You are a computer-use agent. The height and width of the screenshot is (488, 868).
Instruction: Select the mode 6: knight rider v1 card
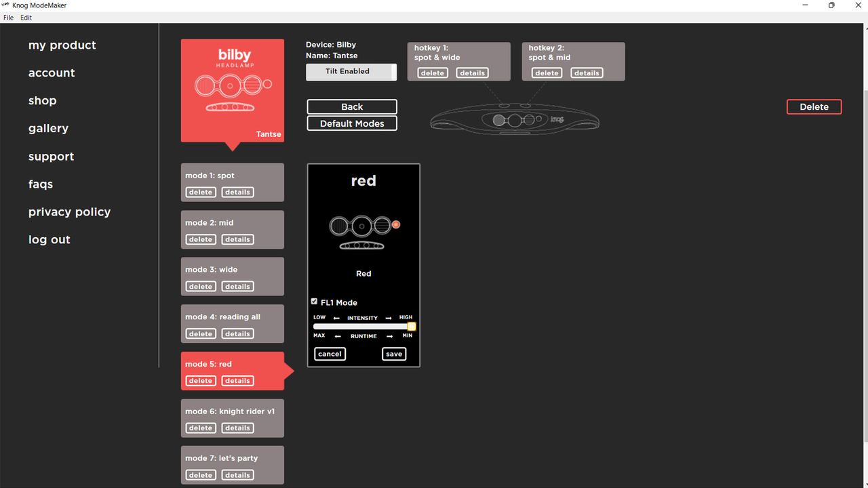tap(233, 418)
